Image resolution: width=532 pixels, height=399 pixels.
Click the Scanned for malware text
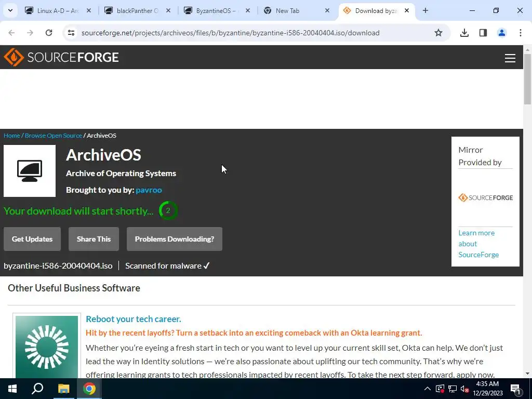coord(168,265)
